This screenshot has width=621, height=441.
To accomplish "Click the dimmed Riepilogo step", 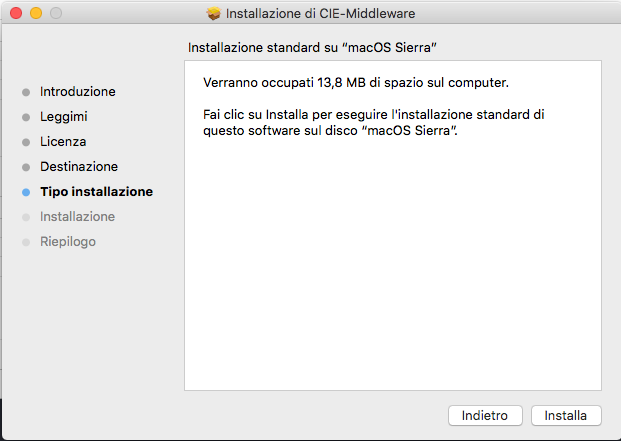I will pyautogui.click(x=68, y=241).
